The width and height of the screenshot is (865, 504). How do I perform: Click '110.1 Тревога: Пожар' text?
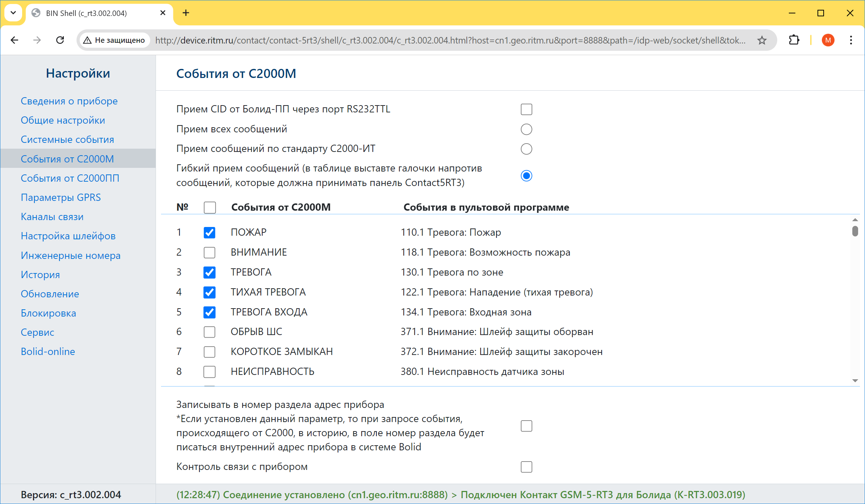click(x=451, y=232)
